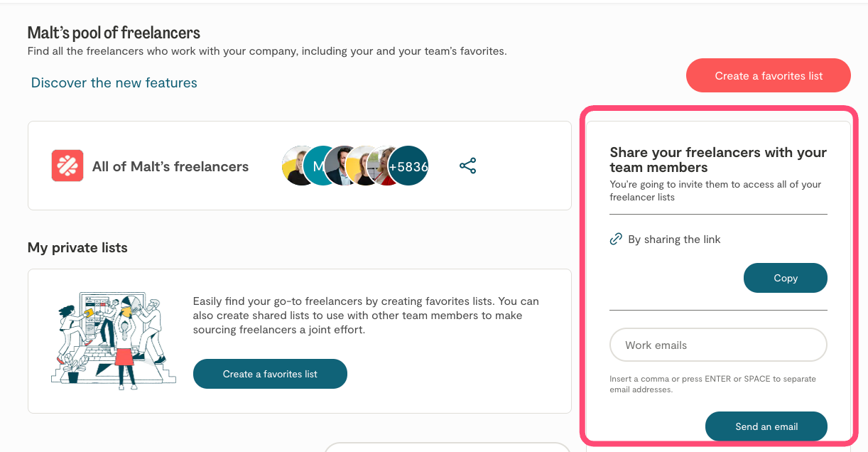Click the 'Malt's pool of freelancers' title
The height and width of the screenshot is (452, 868).
114,33
